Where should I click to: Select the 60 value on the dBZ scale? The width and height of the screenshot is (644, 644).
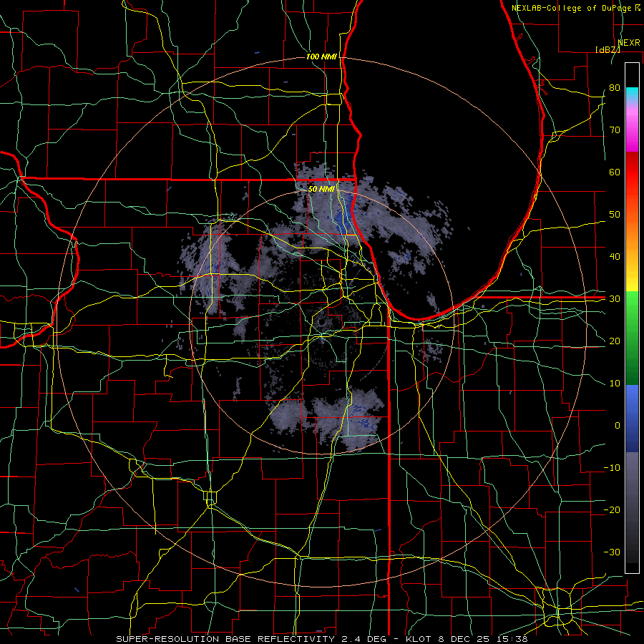click(x=615, y=172)
